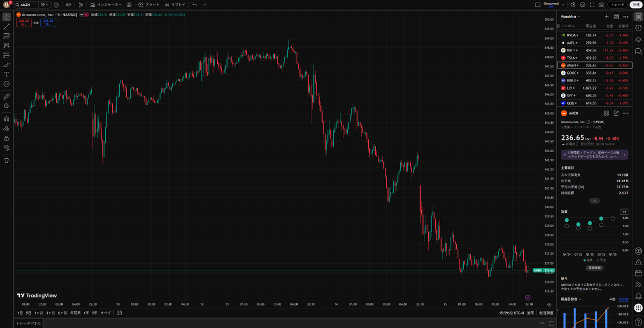Select the zoom in tool

tap(6, 106)
